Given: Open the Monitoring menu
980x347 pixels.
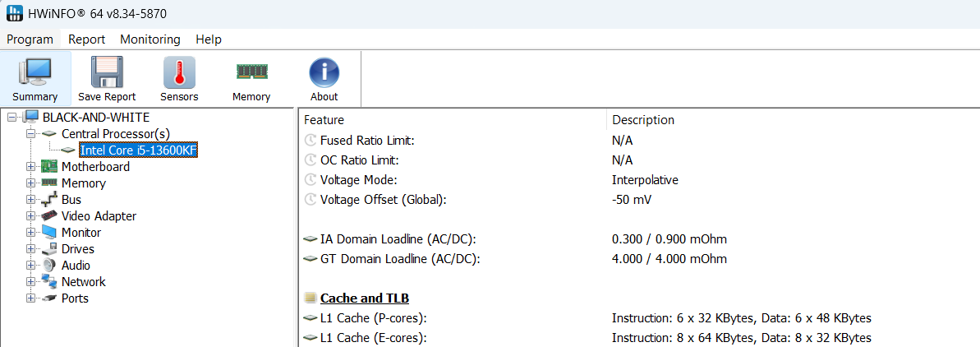Looking at the screenshot, I should point(150,39).
